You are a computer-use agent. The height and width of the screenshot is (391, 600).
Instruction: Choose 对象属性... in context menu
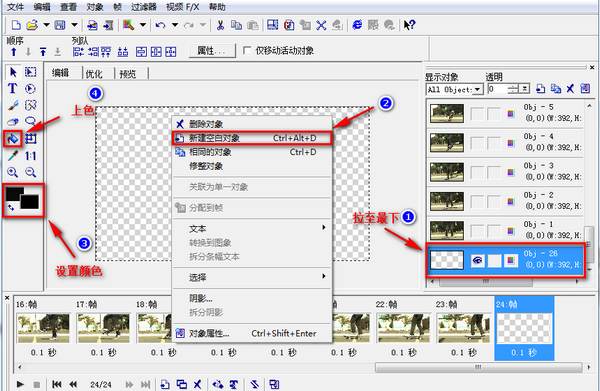click(252, 333)
